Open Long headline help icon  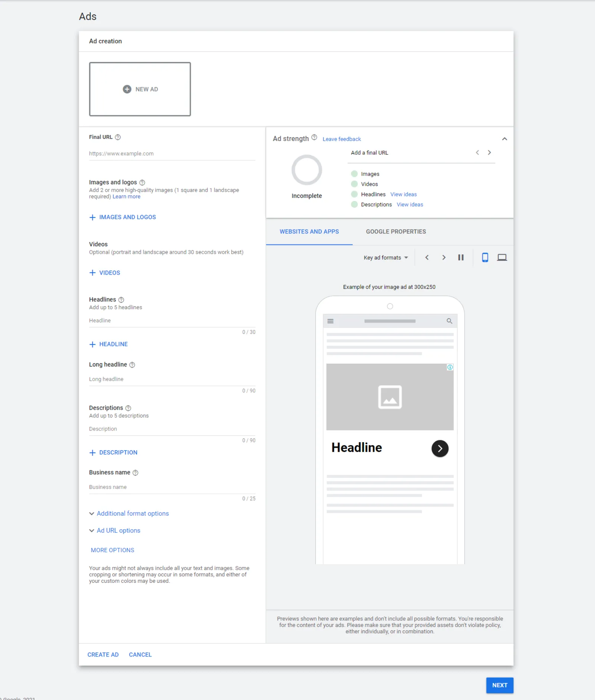(132, 365)
